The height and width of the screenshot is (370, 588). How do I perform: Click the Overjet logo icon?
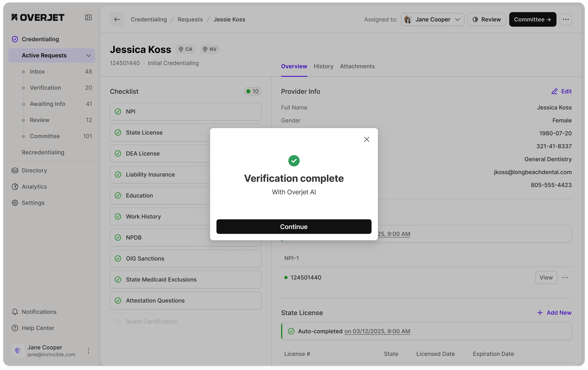click(15, 17)
